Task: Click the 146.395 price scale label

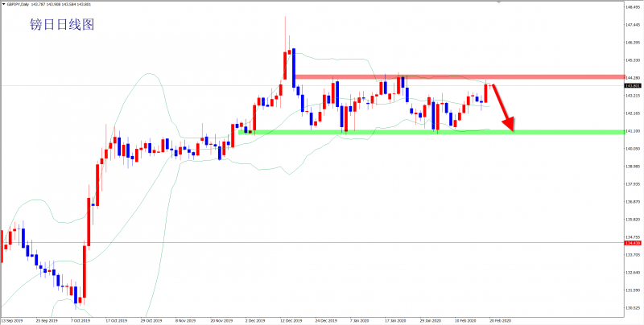Action: 632,43
